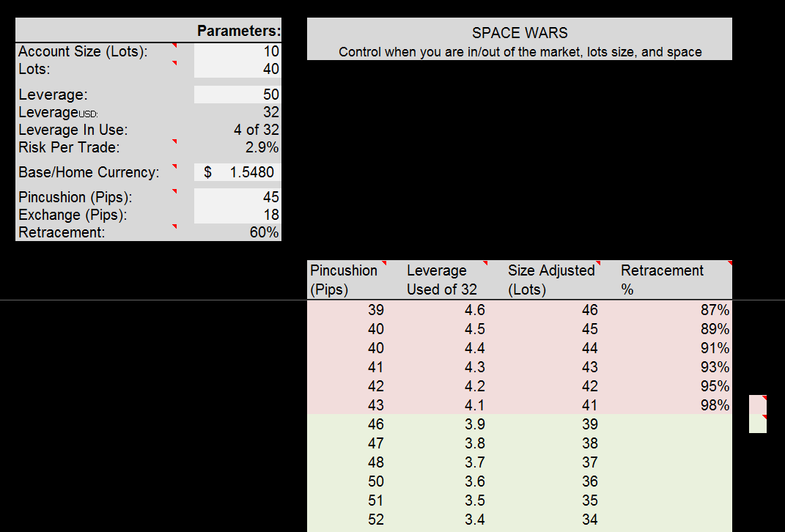The height and width of the screenshot is (532, 785).
Task: Click the 'Leverage:' label
Action: click(x=53, y=95)
